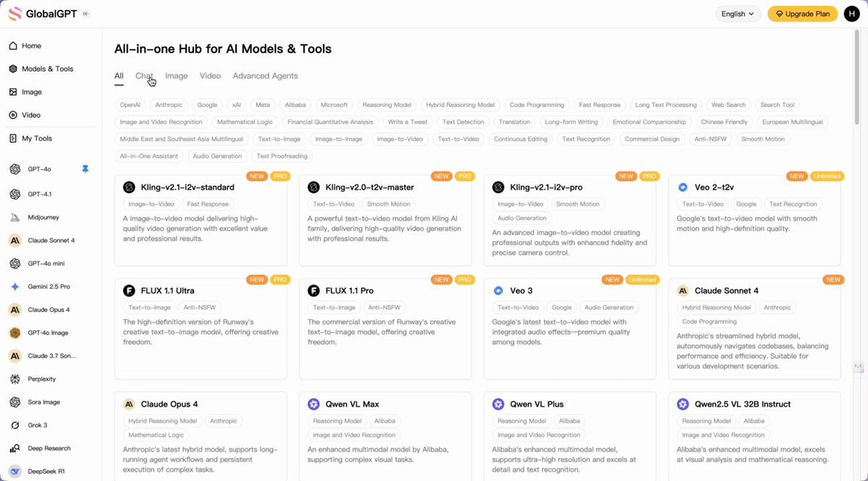Open user profile avatar H
Image resolution: width=868 pixels, height=481 pixels.
coord(851,14)
